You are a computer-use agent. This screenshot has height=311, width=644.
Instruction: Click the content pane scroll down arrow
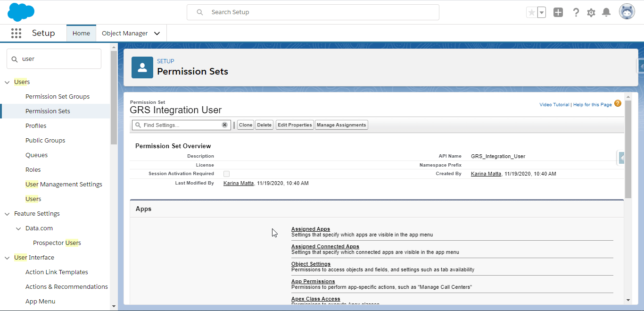pyautogui.click(x=628, y=300)
